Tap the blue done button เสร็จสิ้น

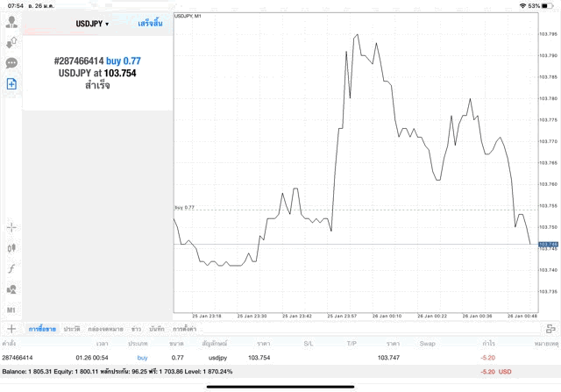(x=150, y=24)
